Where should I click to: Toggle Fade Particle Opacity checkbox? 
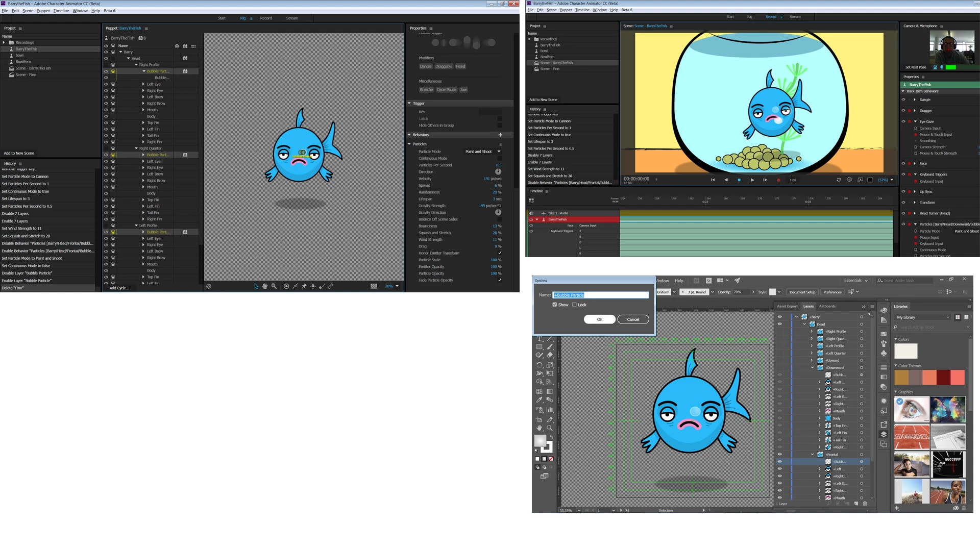(500, 280)
